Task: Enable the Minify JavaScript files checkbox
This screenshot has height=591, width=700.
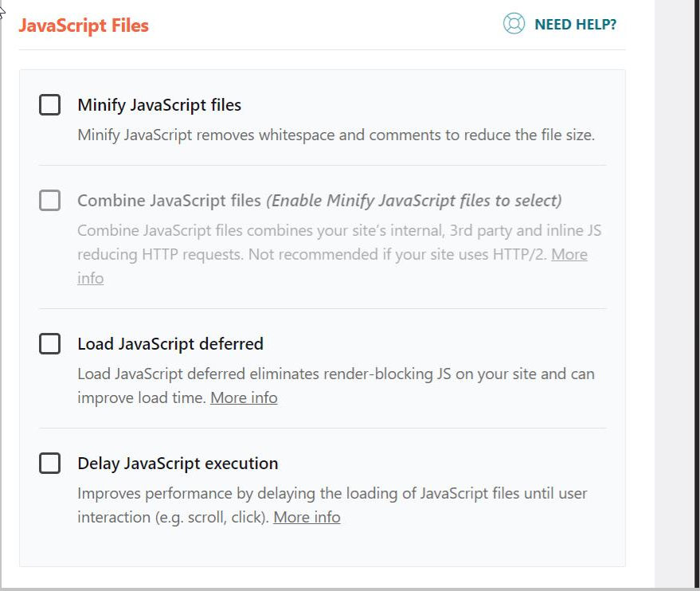Action: [50, 105]
